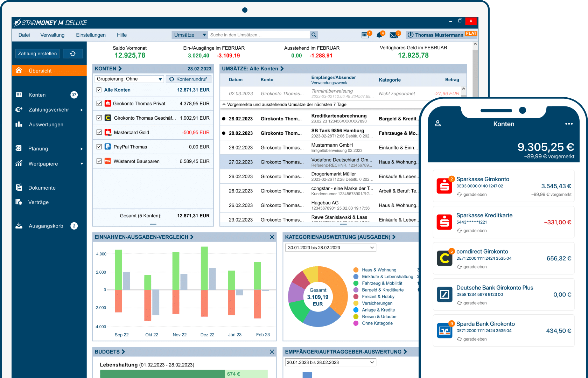Click the Zahlungsverkehr euro icon
Image resolution: width=588 pixels, height=378 pixels.
click(19, 110)
